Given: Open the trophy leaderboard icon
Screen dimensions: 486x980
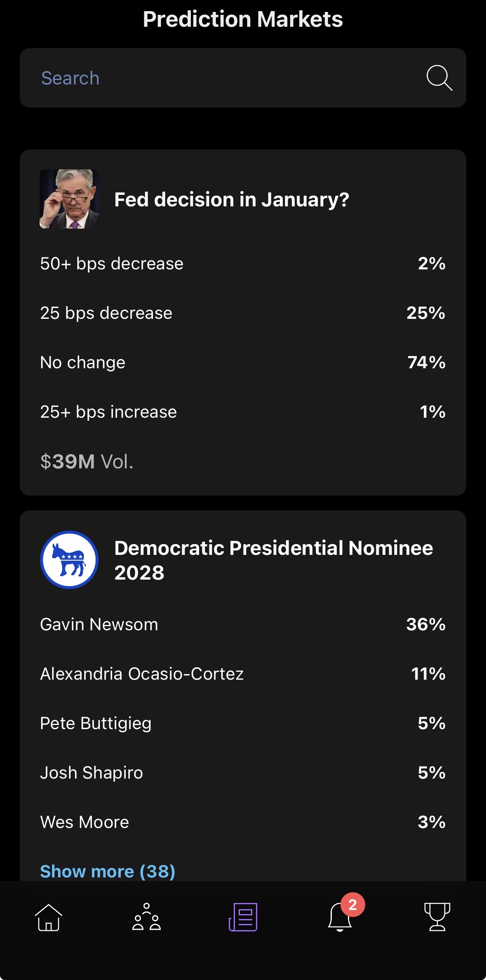Looking at the screenshot, I should [x=437, y=917].
